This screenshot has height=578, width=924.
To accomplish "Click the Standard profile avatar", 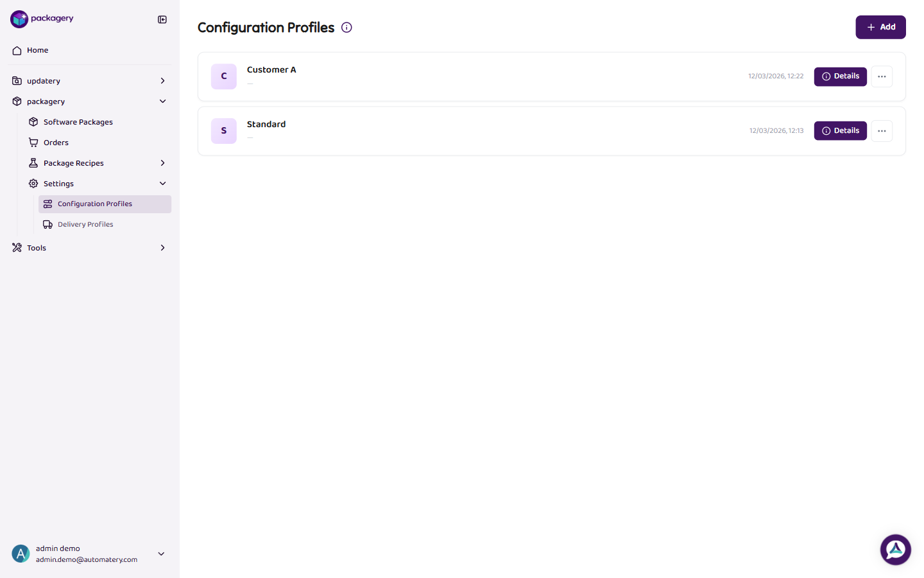I will click(223, 130).
